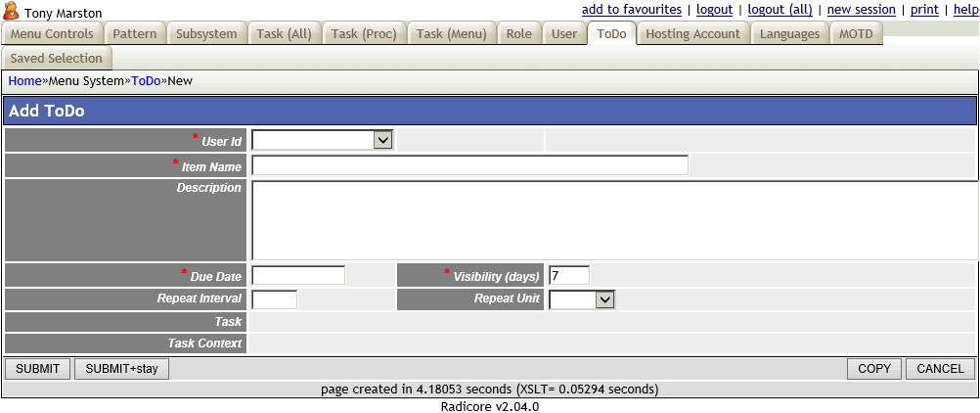Go to the Saved Selection tab
The width and height of the screenshot is (980, 413).
pyautogui.click(x=56, y=59)
